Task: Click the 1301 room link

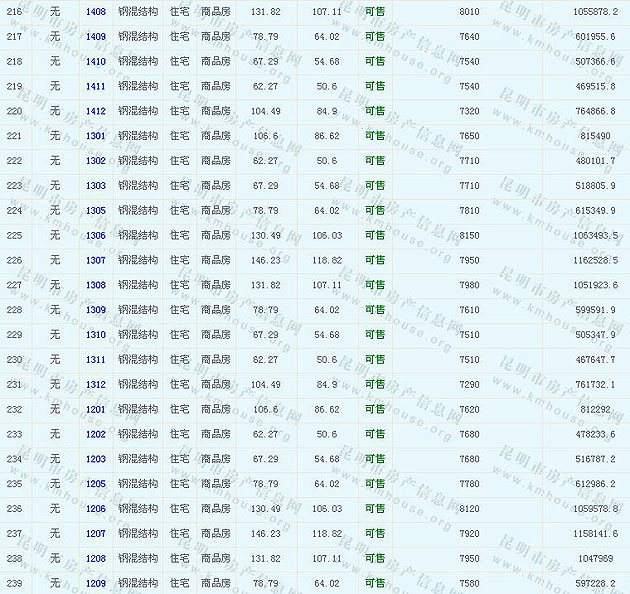Action: point(95,136)
